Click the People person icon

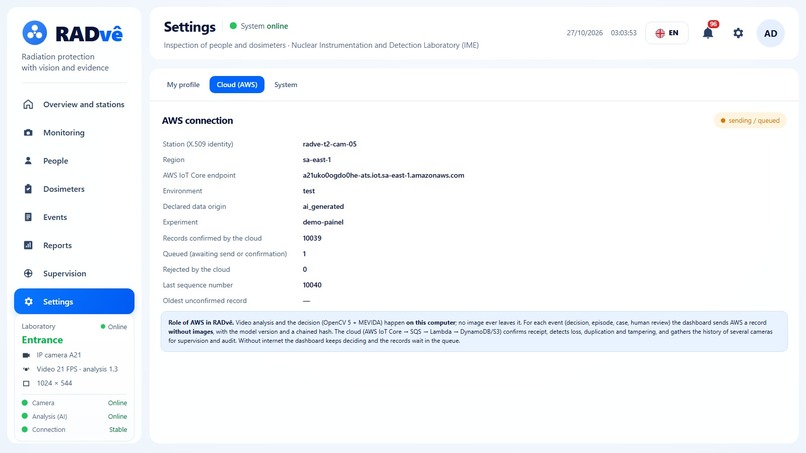(28, 160)
